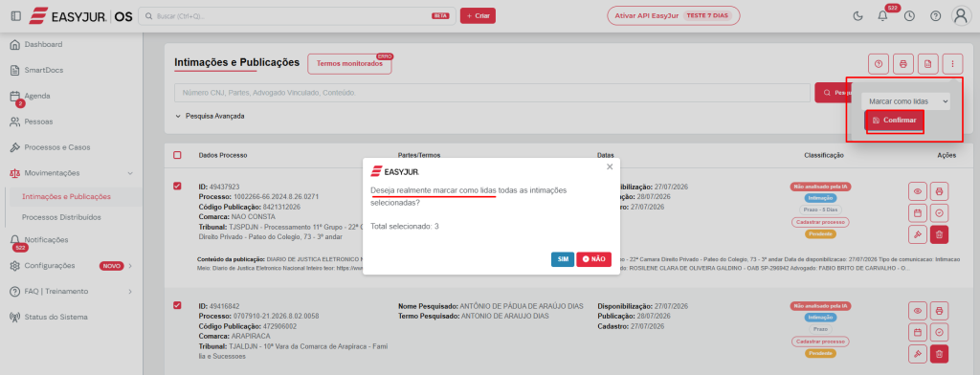Image resolution: width=980 pixels, height=375 pixels.
Task: Click Cadastrar processo tag for ID 49437923
Action: (x=821, y=222)
